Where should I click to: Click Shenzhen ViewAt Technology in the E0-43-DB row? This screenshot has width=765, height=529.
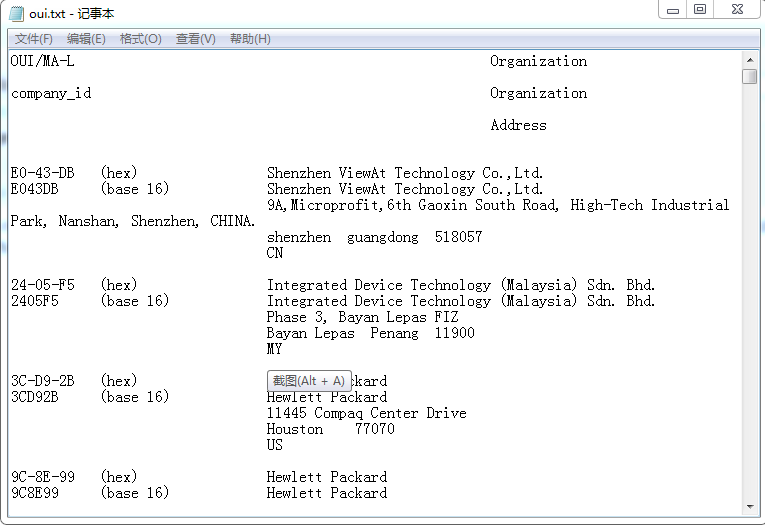tap(405, 173)
